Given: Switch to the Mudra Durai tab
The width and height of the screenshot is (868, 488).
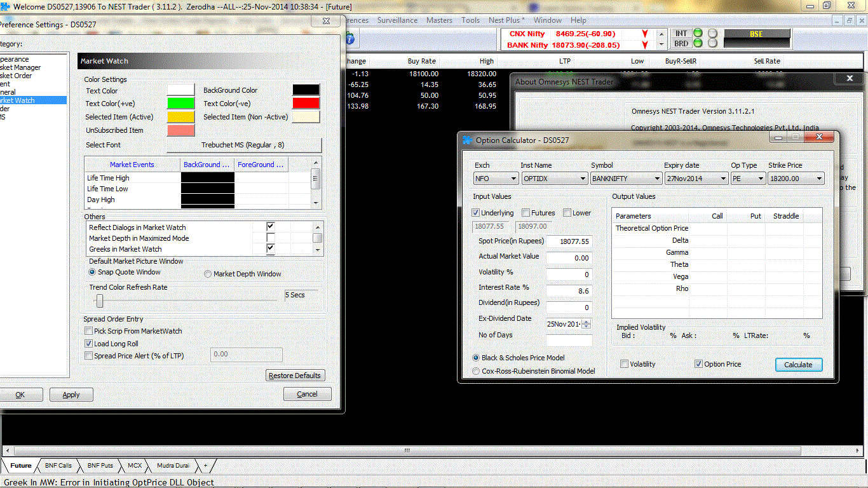Looking at the screenshot, I should [x=173, y=466].
